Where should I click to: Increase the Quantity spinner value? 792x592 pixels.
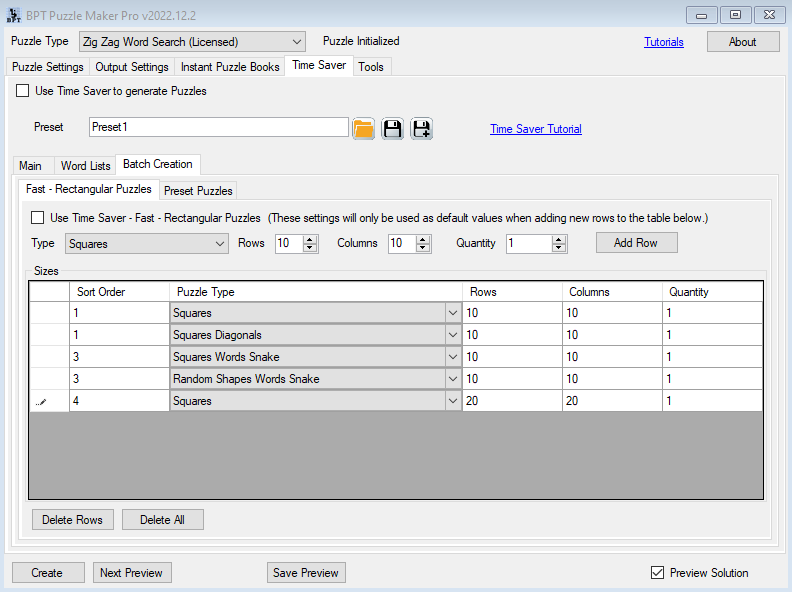point(559,239)
